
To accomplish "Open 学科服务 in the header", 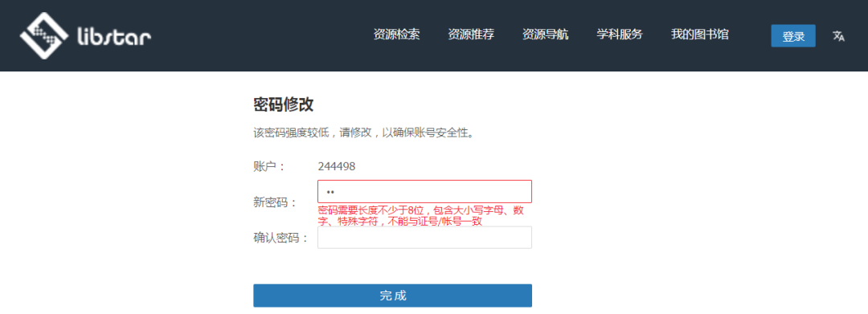I will click(620, 35).
